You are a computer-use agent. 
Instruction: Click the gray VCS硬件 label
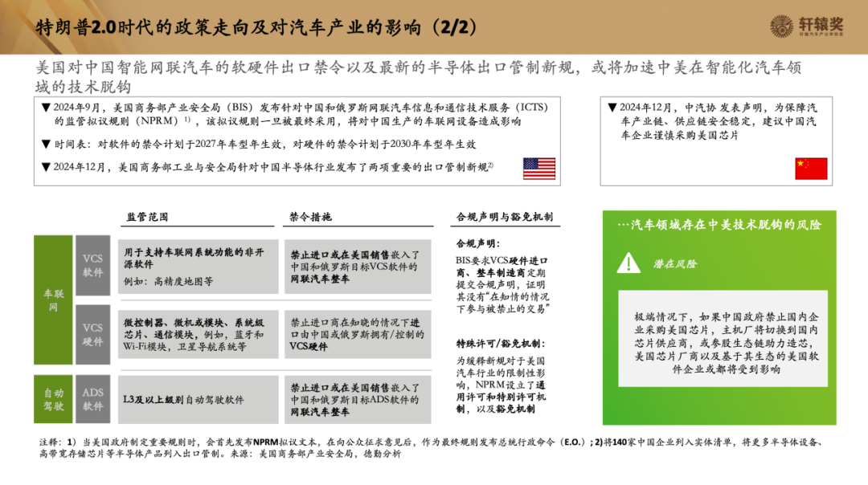click(x=93, y=334)
